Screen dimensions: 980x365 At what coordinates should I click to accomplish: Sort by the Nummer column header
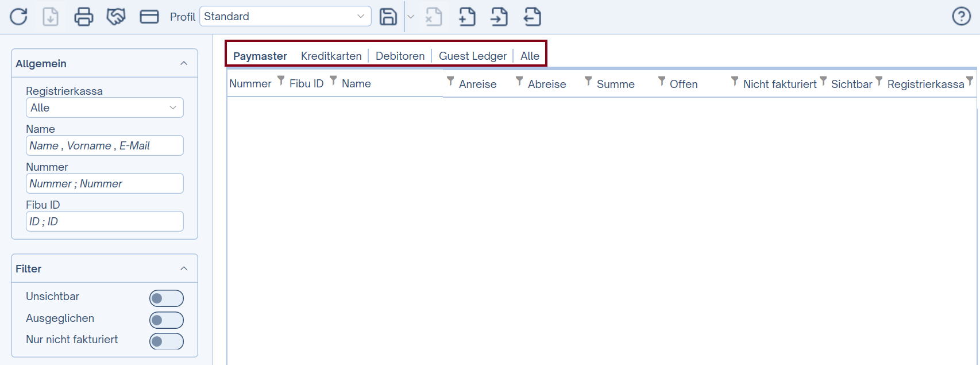(250, 83)
